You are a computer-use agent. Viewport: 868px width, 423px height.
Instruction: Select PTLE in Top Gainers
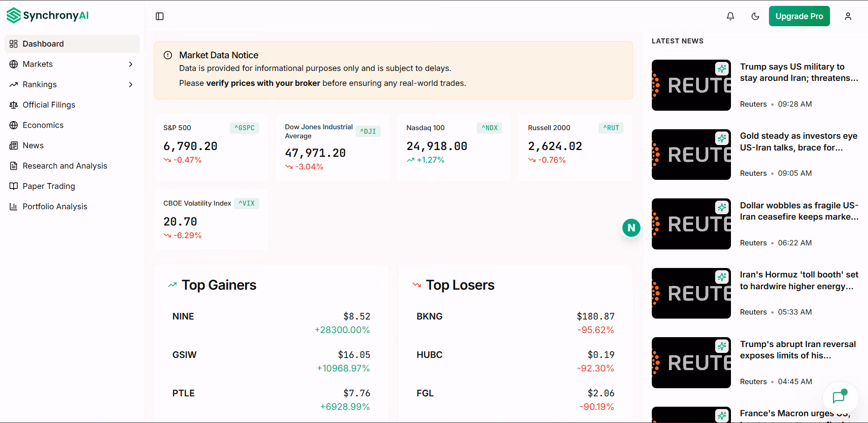tap(271, 400)
